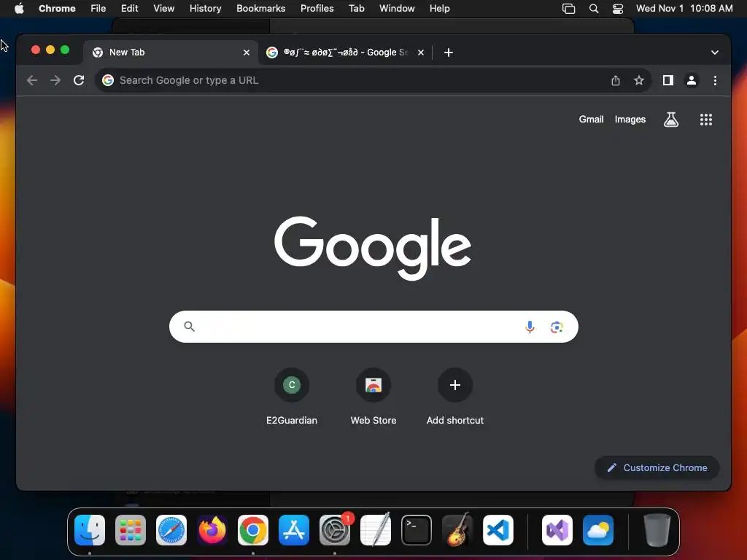747x560 pixels.
Task: Open the File menu
Action: coord(98,8)
